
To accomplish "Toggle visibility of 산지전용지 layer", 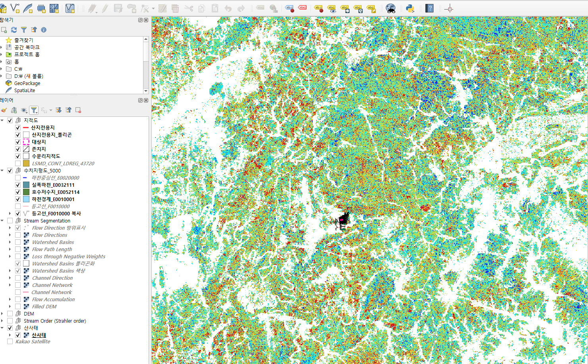I will click(18, 128).
